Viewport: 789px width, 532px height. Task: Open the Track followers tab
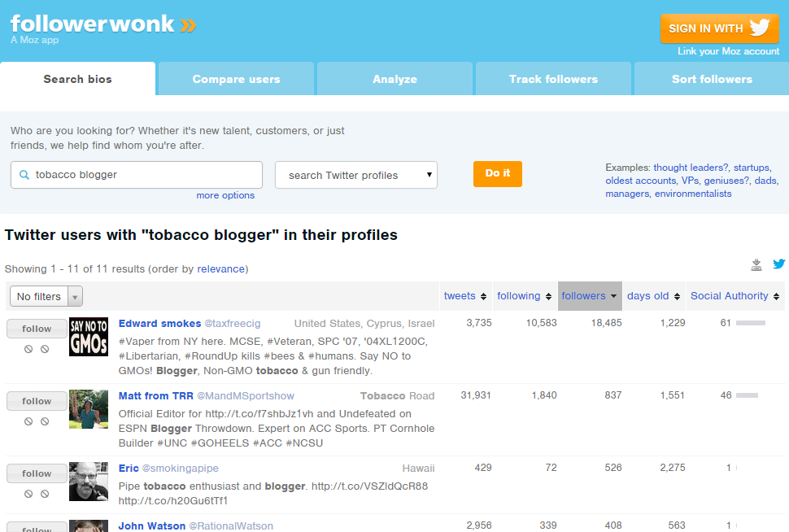coord(553,79)
